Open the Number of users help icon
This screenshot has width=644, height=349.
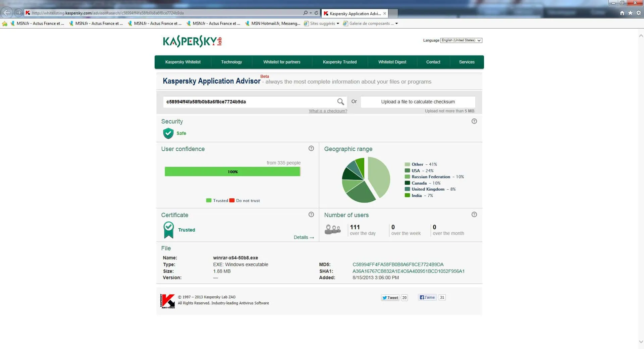pyautogui.click(x=474, y=215)
